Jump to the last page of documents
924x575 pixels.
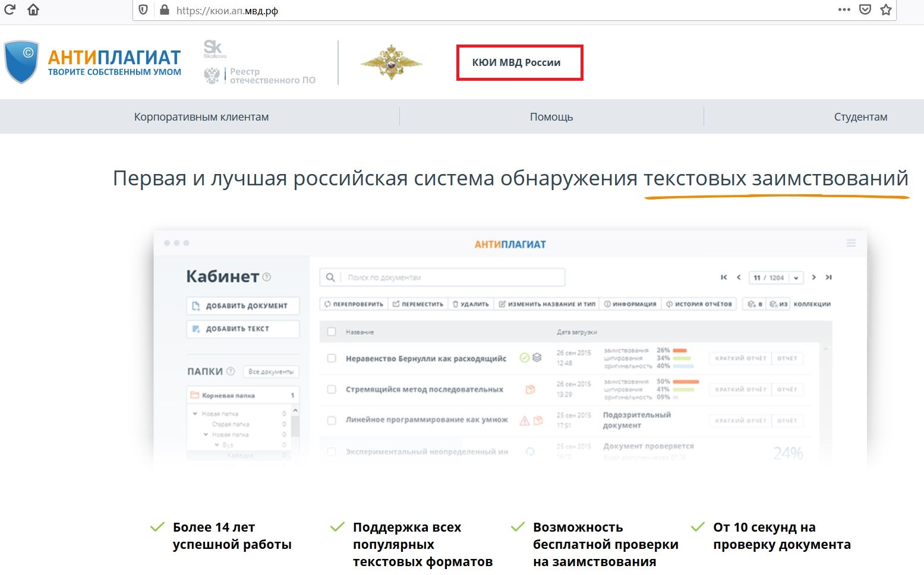(828, 277)
